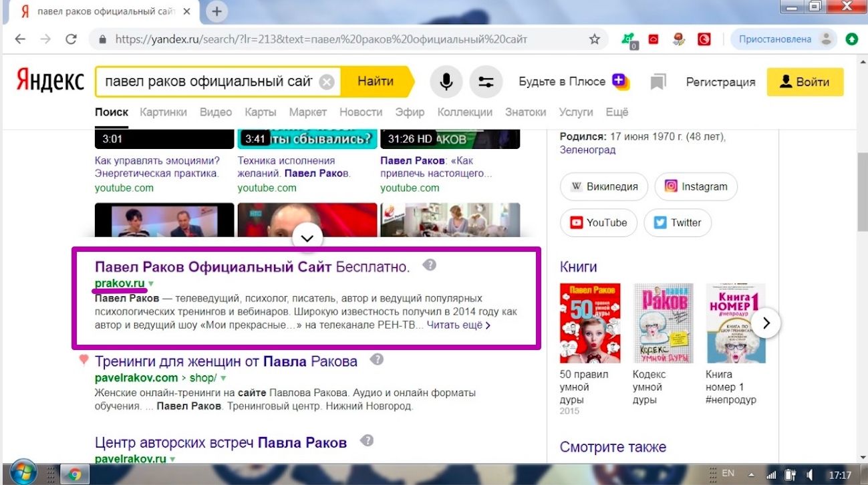Open book cover 50 правил умной дуры
The height and width of the screenshot is (485, 868).
(590, 323)
